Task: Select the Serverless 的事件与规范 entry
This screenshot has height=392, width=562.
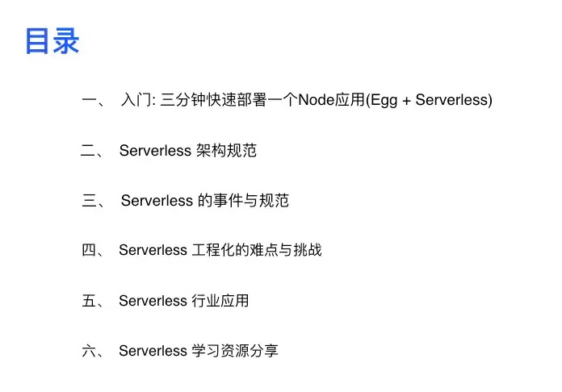Action: click(204, 201)
